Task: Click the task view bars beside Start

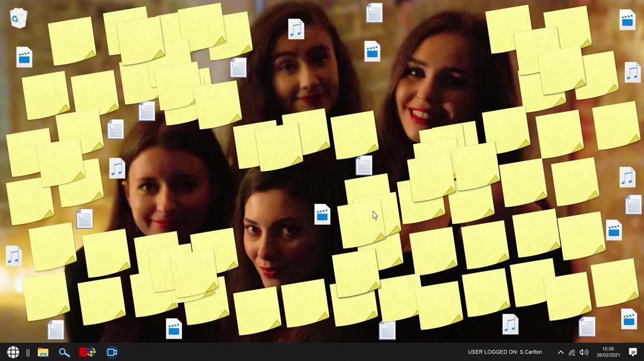Action: coord(28,352)
